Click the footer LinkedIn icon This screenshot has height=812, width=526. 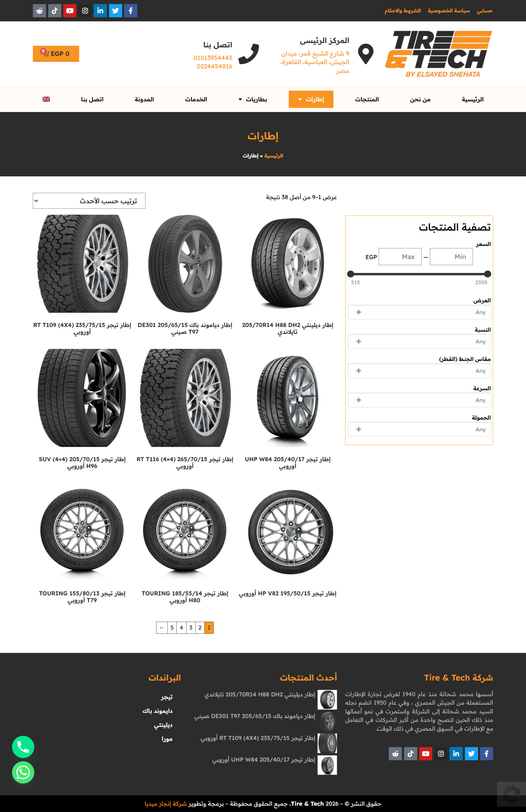456,754
